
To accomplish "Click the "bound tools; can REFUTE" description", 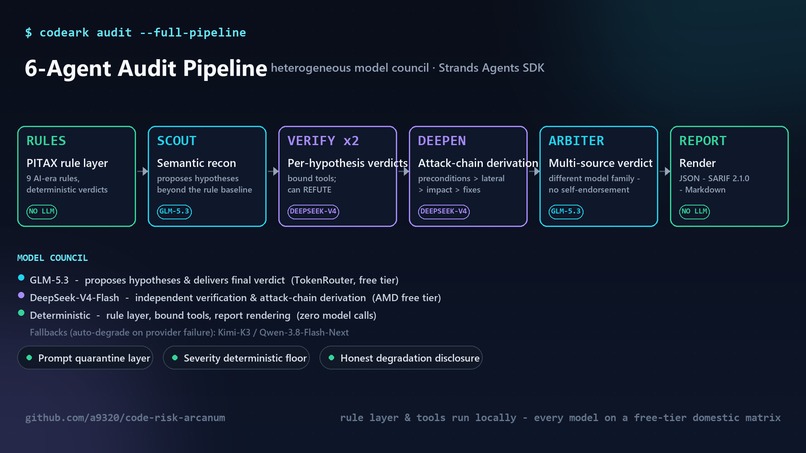I will pyautogui.click(x=312, y=184).
